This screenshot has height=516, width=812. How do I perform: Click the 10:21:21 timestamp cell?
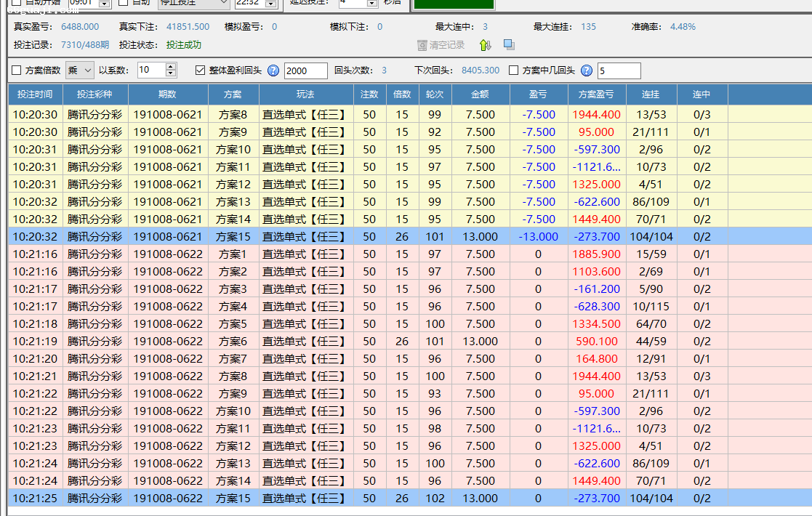click(35, 376)
